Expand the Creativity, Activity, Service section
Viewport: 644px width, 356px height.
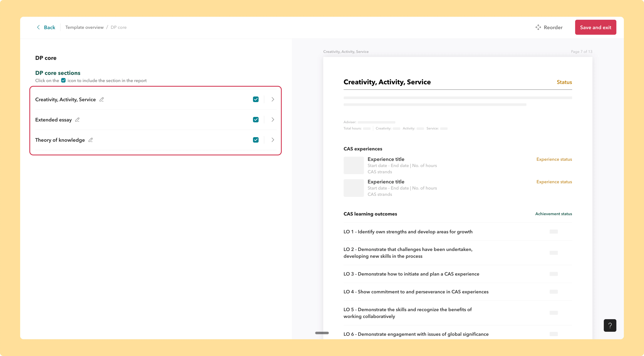[x=273, y=99]
